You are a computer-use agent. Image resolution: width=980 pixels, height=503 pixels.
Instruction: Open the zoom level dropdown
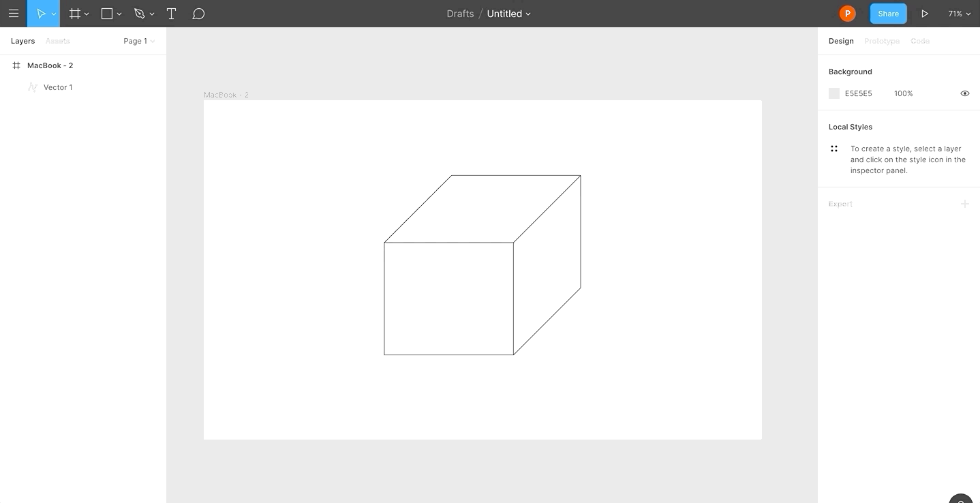tap(959, 14)
